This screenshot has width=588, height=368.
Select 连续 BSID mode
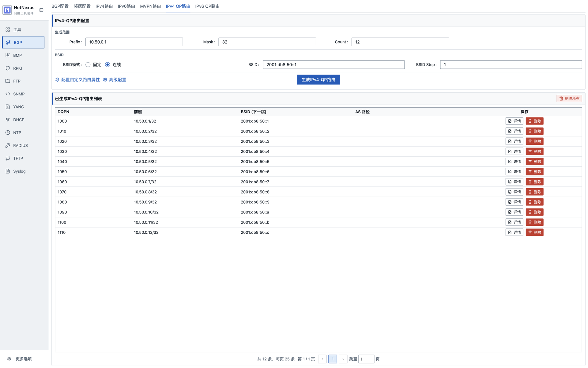[107, 65]
